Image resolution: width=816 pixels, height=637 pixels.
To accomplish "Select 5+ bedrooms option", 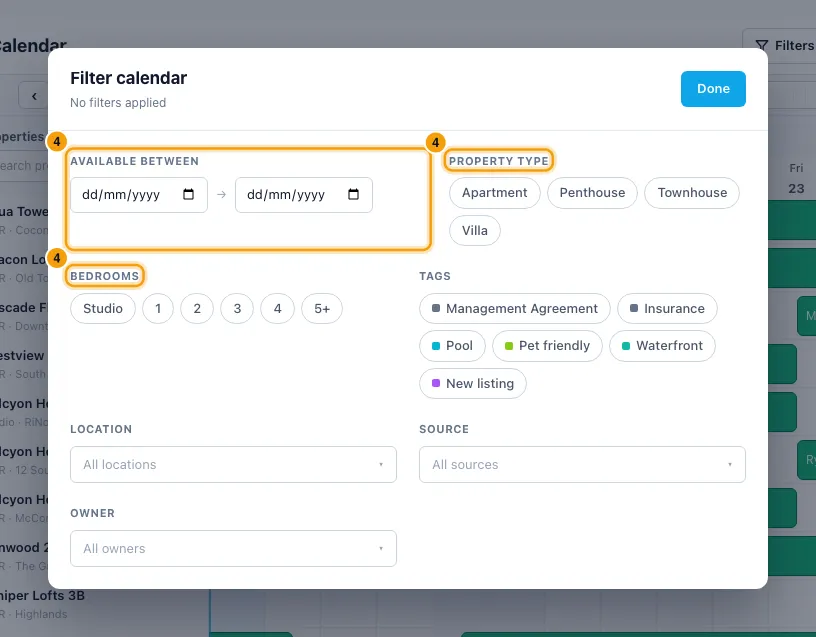I will (x=322, y=309).
